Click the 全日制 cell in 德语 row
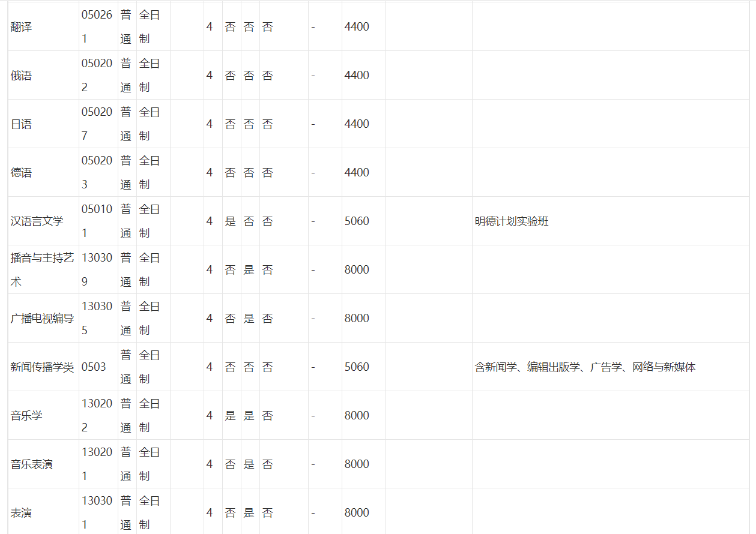This screenshot has height=534, width=756. (x=150, y=172)
